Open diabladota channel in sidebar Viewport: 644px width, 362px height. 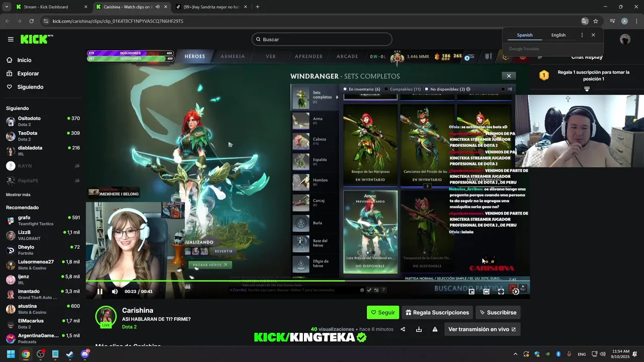click(x=43, y=151)
